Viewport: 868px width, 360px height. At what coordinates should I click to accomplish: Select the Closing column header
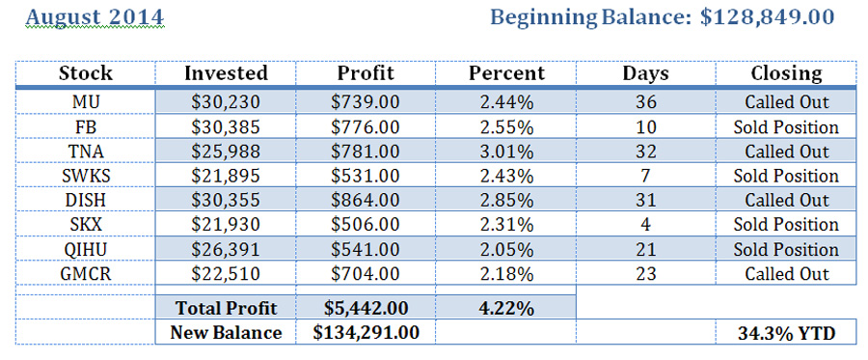click(x=786, y=73)
